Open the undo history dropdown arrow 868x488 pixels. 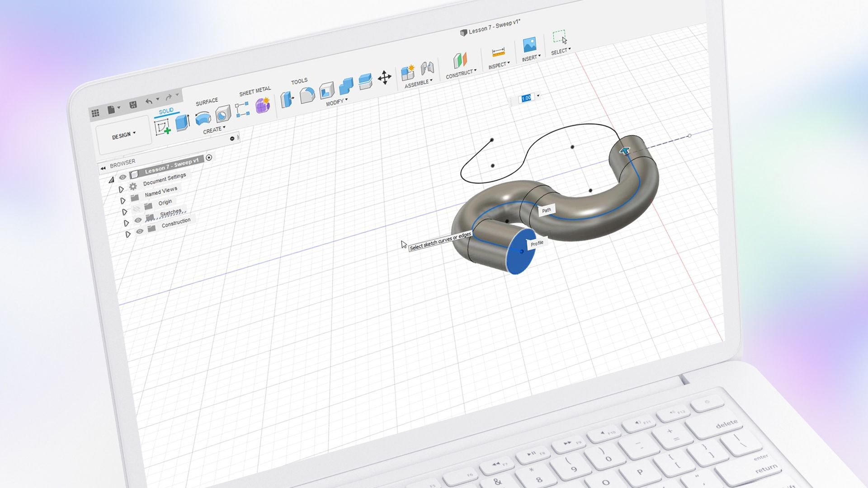[158, 99]
